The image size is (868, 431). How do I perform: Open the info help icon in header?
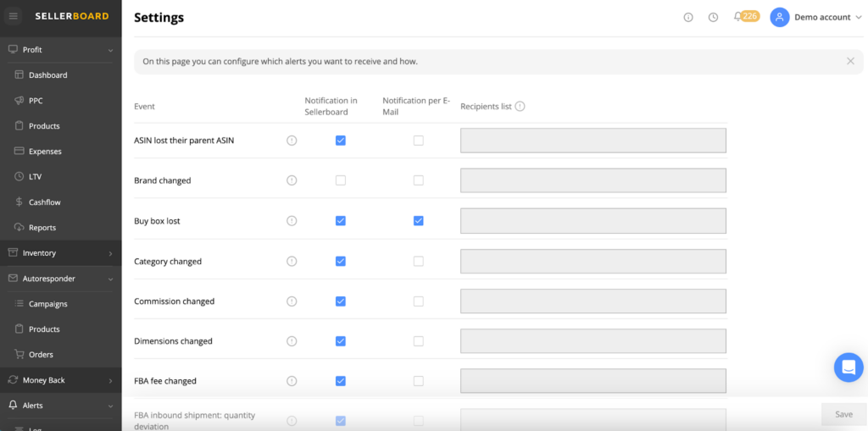pyautogui.click(x=688, y=17)
